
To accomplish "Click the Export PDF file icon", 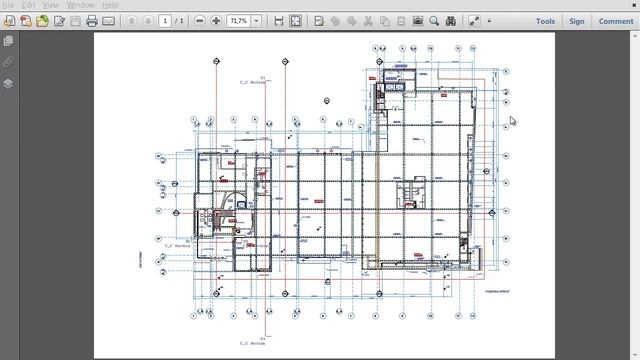I will pos(26,21).
